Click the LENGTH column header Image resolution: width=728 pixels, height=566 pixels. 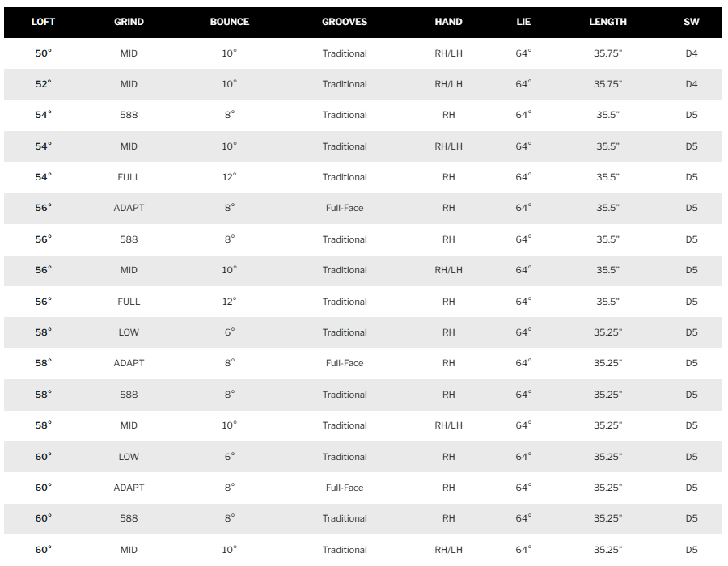(x=607, y=22)
